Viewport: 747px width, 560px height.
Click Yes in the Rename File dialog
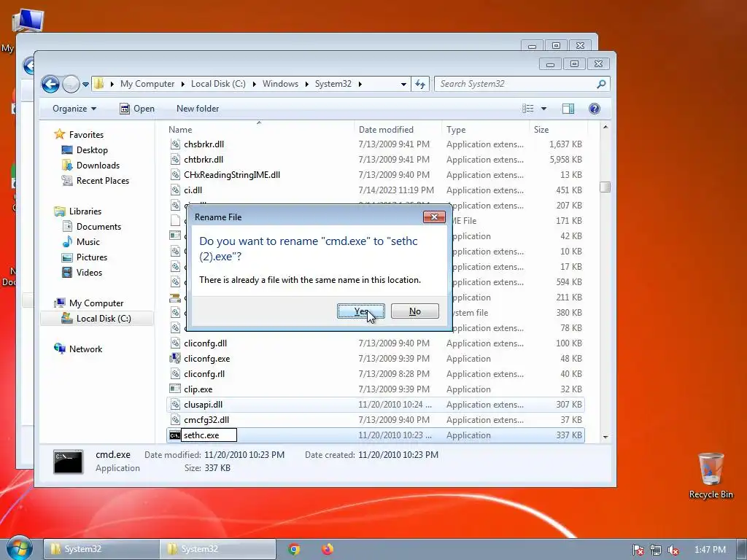click(x=360, y=311)
